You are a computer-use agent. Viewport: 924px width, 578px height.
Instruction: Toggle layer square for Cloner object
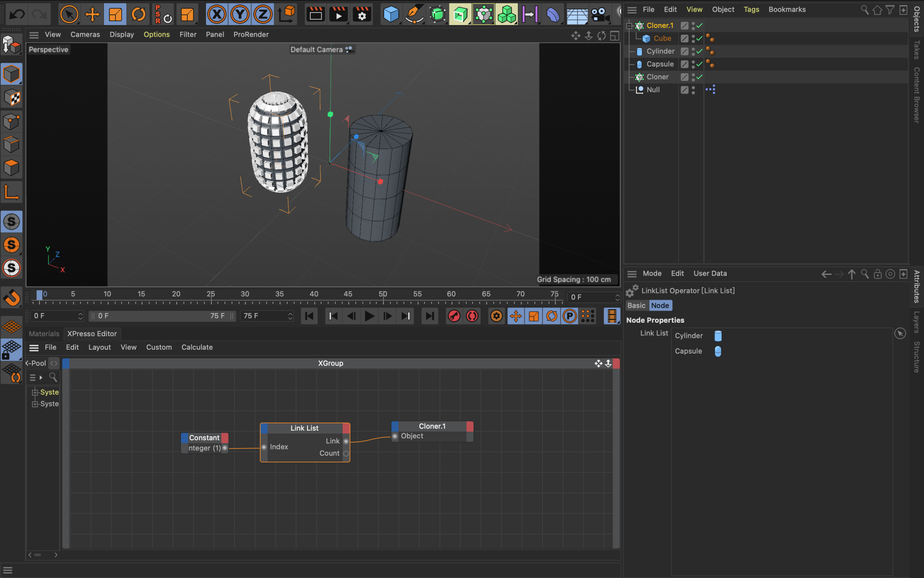(x=684, y=77)
